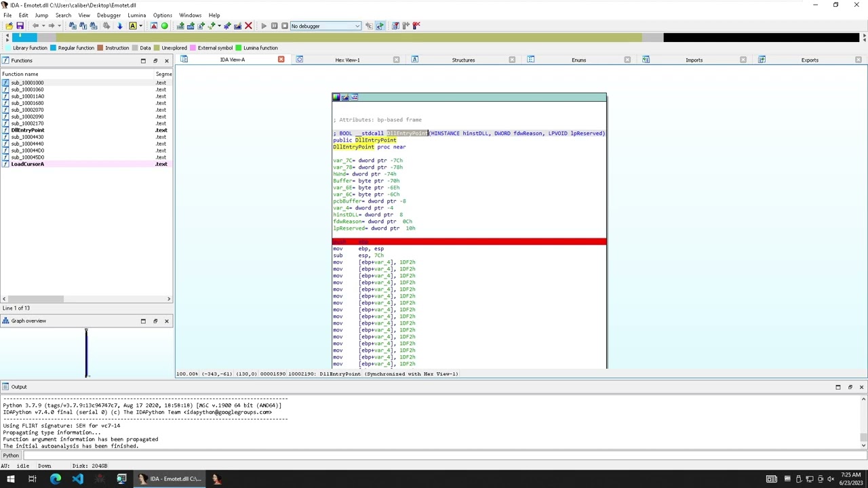Click the breakpoint list icon with red X
The width and height of the screenshot is (868, 488).
pos(416,26)
